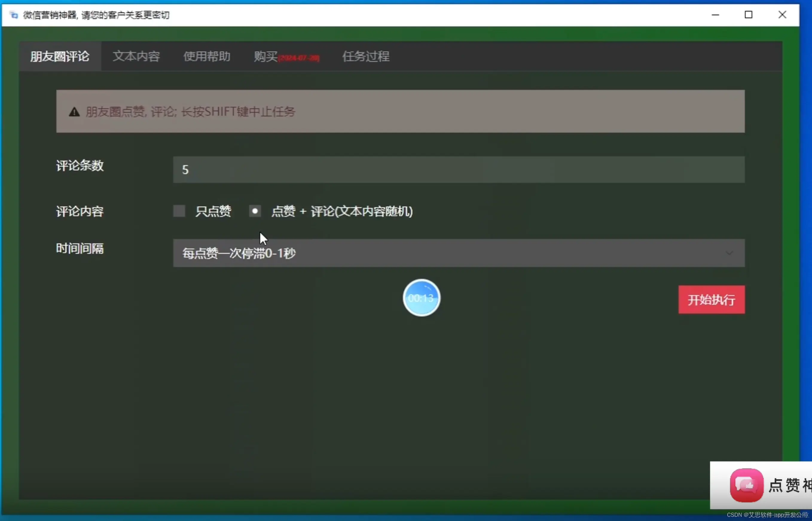
Task: Open the 任务过程 tab
Action: (366, 56)
